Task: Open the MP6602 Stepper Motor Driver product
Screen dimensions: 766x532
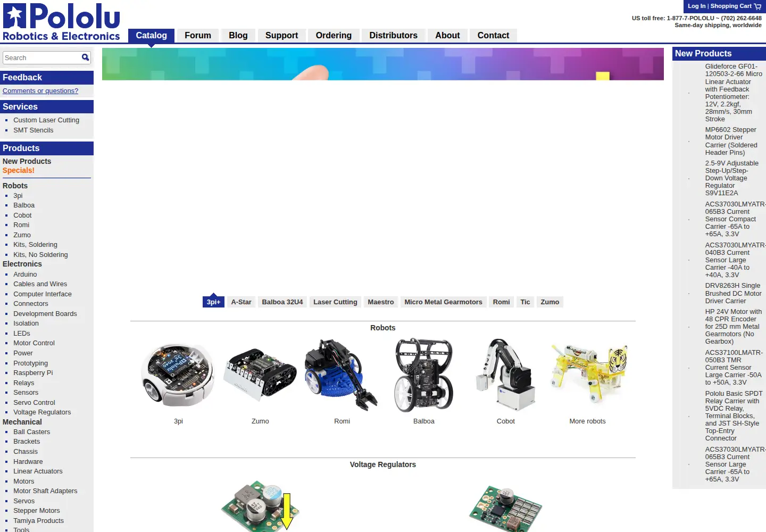Action: click(x=731, y=141)
